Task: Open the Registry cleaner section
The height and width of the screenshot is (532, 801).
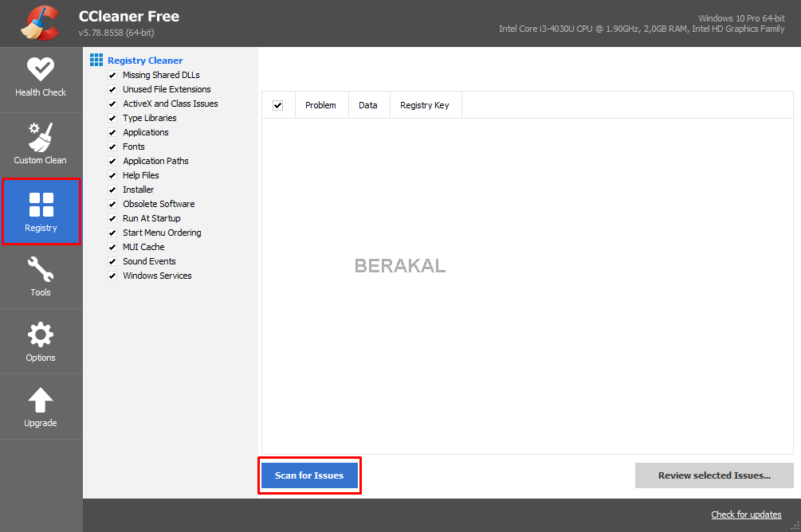Action: [x=41, y=211]
